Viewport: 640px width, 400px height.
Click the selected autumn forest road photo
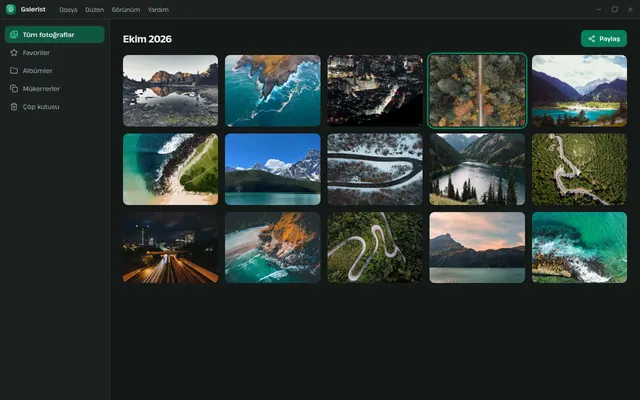(477, 91)
